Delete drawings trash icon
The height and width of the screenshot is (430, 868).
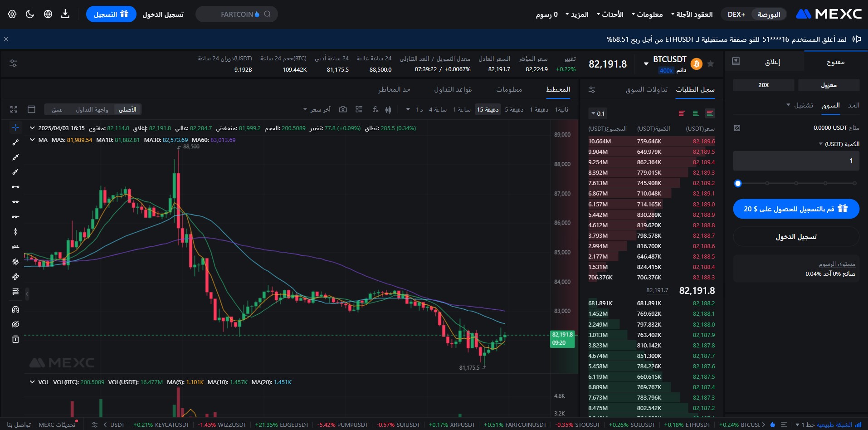[15, 339]
